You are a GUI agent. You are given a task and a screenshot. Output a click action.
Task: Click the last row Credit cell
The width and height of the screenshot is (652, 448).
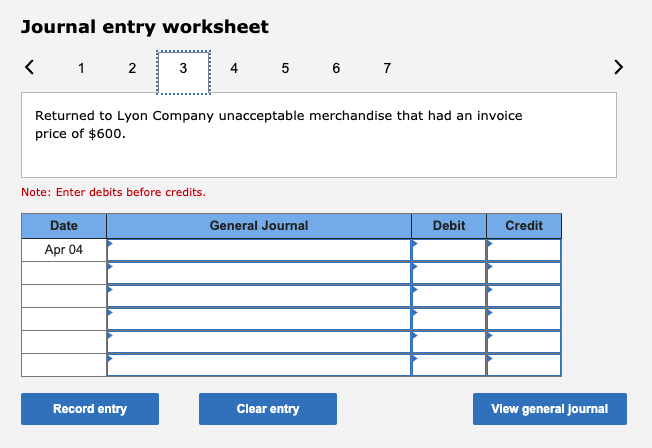(524, 365)
